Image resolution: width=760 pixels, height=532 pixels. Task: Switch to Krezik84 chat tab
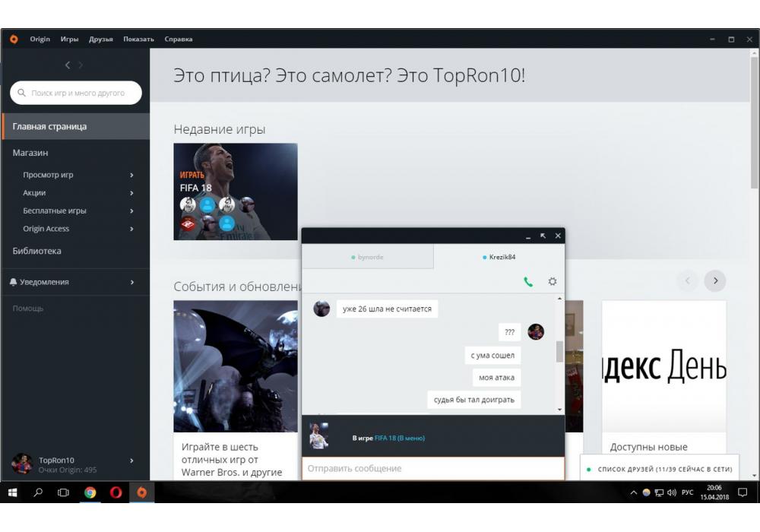pos(499,257)
